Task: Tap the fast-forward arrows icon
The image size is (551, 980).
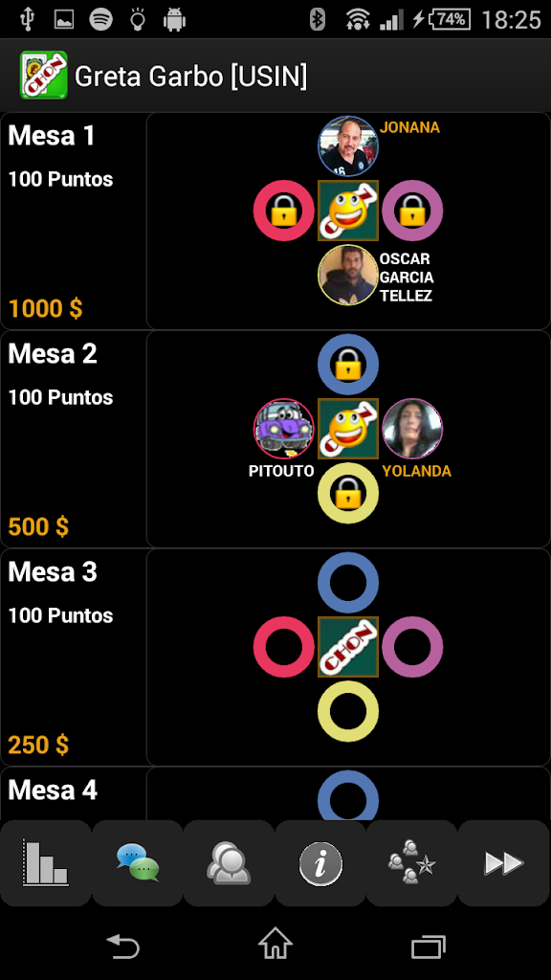Action: click(x=503, y=862)
